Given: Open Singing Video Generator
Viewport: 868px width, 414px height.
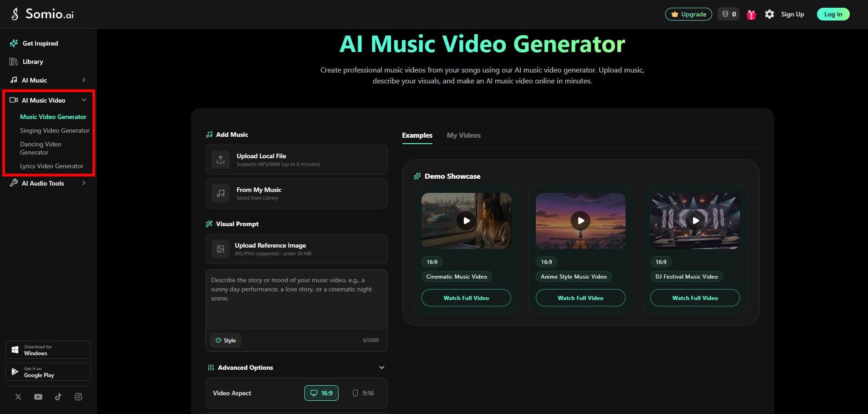Looking at the screenshot, I should [55, 130].
